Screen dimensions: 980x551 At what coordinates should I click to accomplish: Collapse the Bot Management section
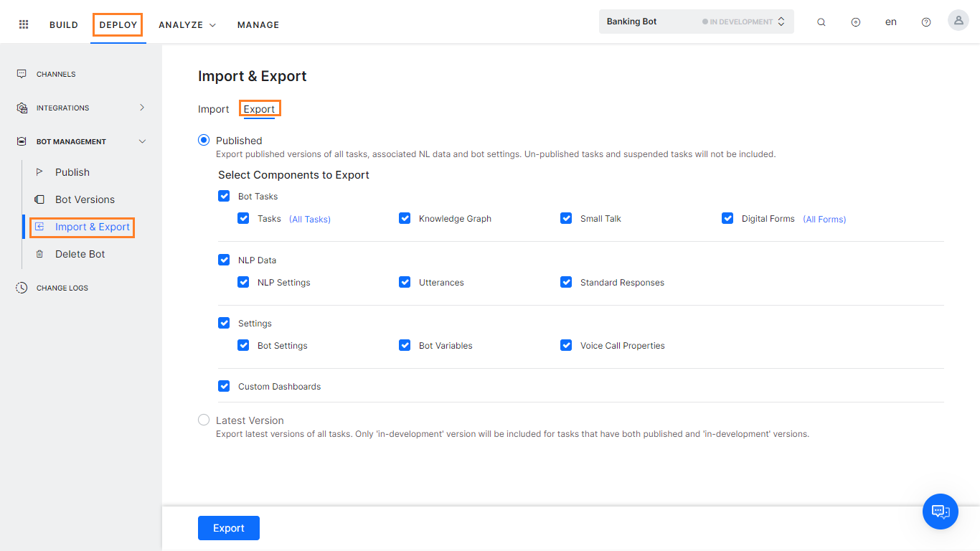[142, 141]
